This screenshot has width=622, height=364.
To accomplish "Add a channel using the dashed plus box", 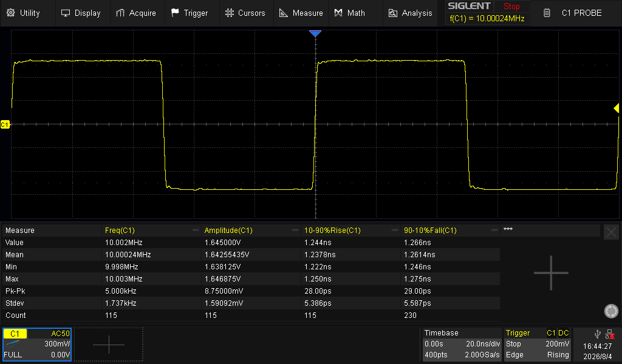I will (109, 345).
